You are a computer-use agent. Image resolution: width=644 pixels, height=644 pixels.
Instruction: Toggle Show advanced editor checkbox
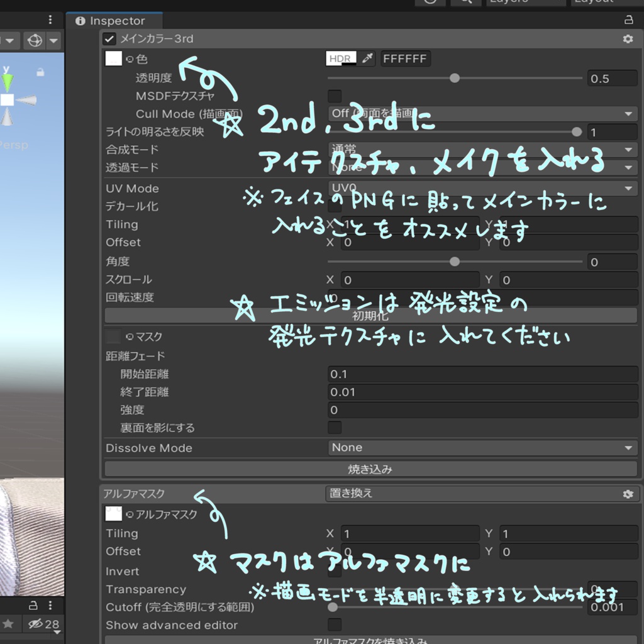[x=335, y=625]
